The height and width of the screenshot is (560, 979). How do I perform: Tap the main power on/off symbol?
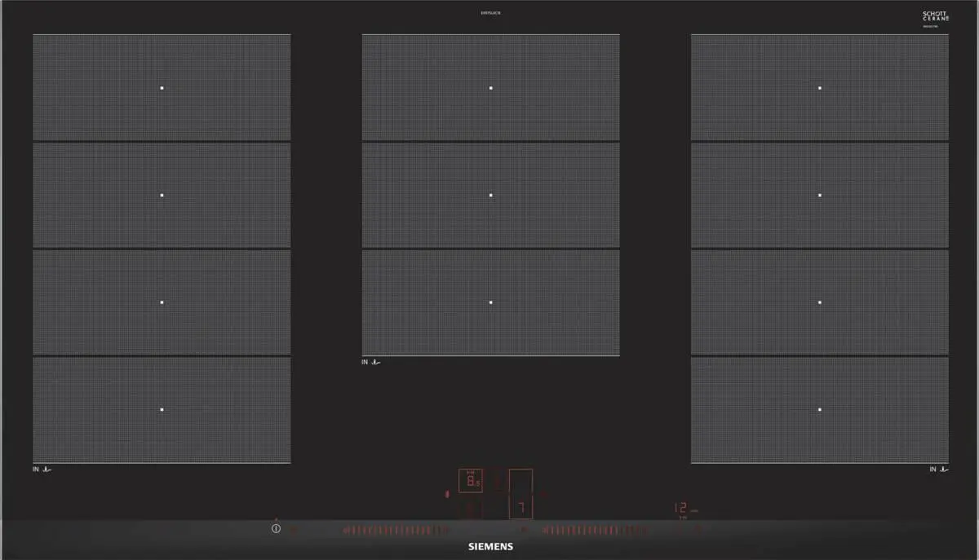click(x=276, y=529)
